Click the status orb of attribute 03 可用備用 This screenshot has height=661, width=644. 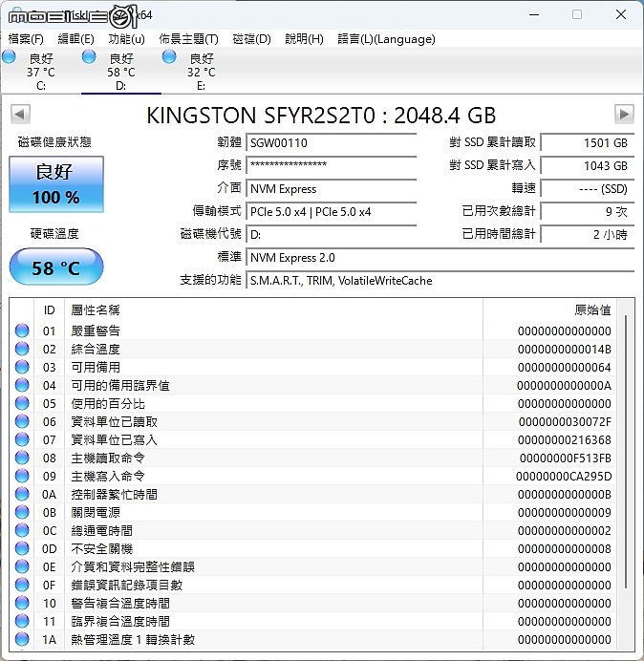click(22, 367)
